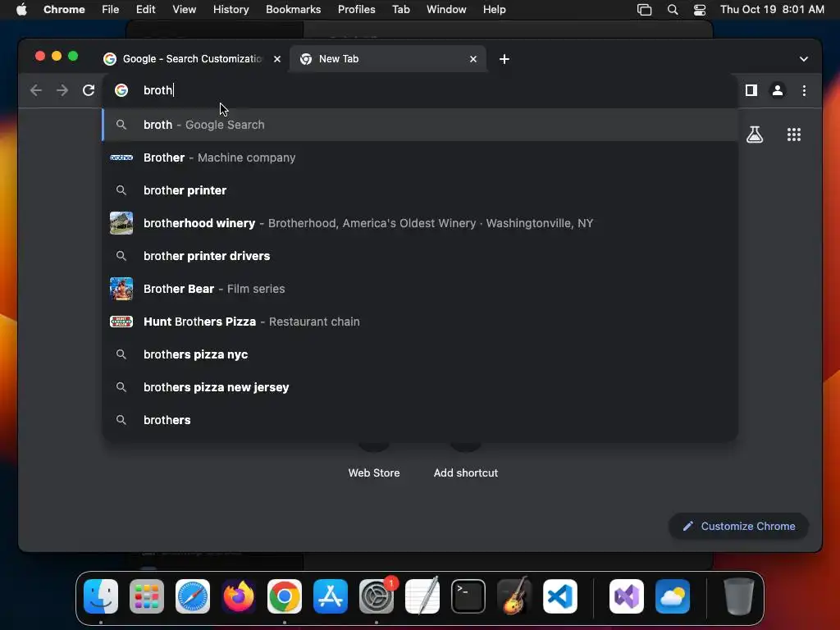This screenshot has width=840, height=630.
Task: Select the New Tab tab
Action: [388, 59]
